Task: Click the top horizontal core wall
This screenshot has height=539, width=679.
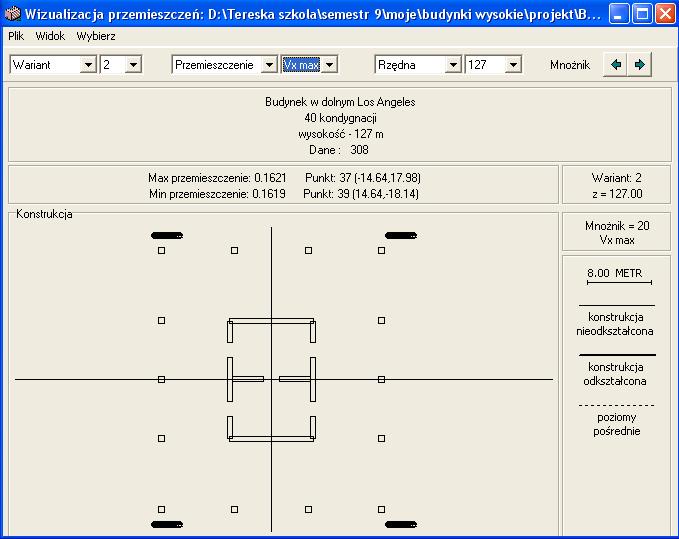Action: pyautogui.click(x=272, y=321)
